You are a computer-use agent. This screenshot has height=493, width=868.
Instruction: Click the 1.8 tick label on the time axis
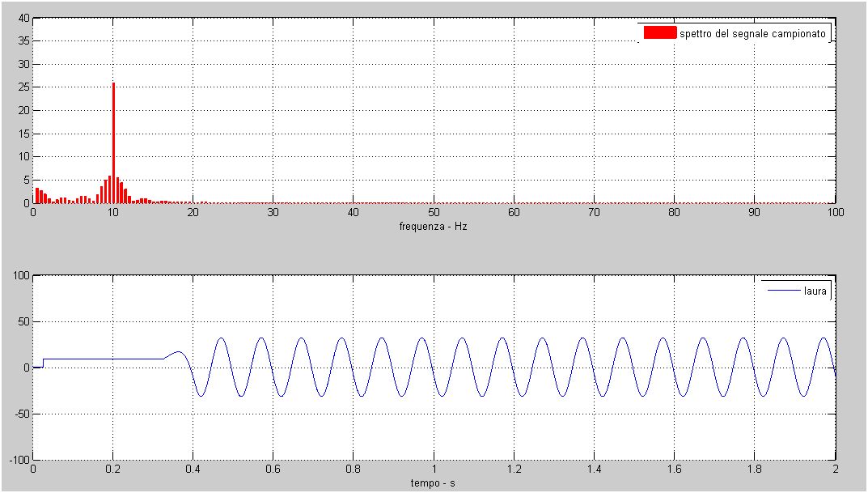pos(755,470)
